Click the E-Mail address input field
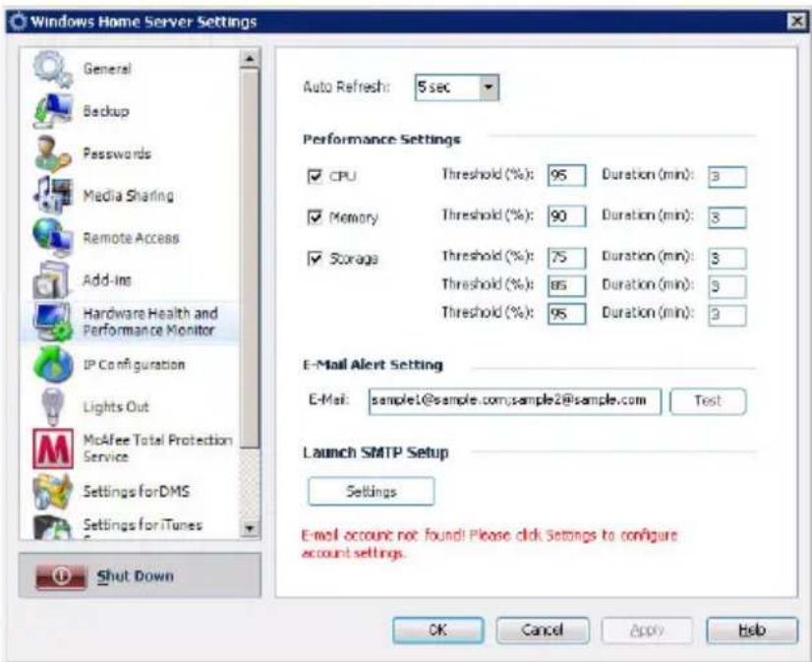 pos(515,401)
